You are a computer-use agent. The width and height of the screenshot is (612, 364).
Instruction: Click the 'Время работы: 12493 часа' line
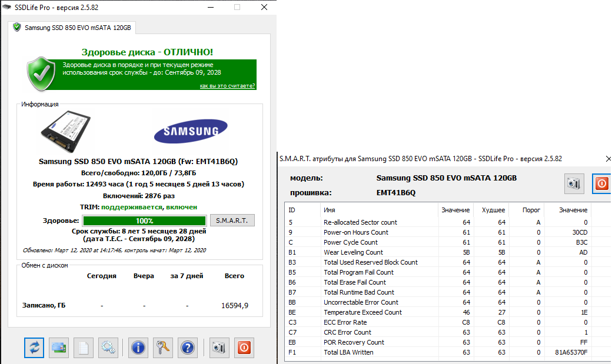click(138, 184)
